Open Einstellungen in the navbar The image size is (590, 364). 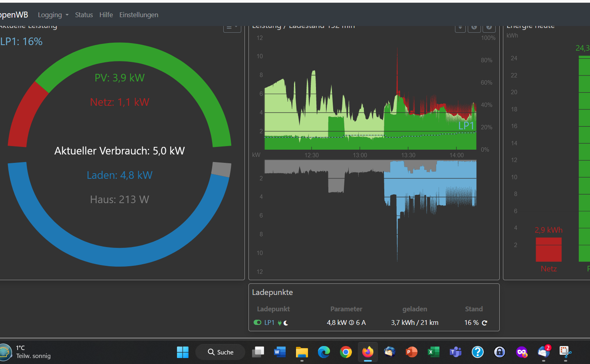click(139, 15)
